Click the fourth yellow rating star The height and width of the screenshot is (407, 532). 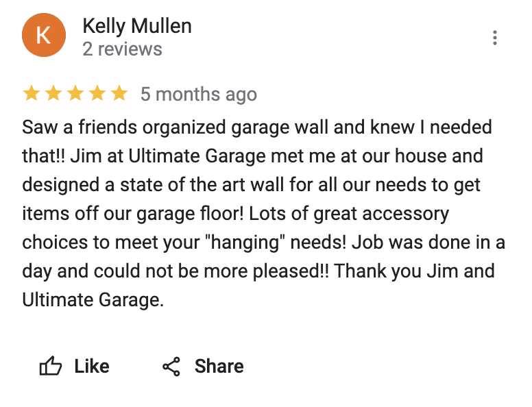click(97, 94)
